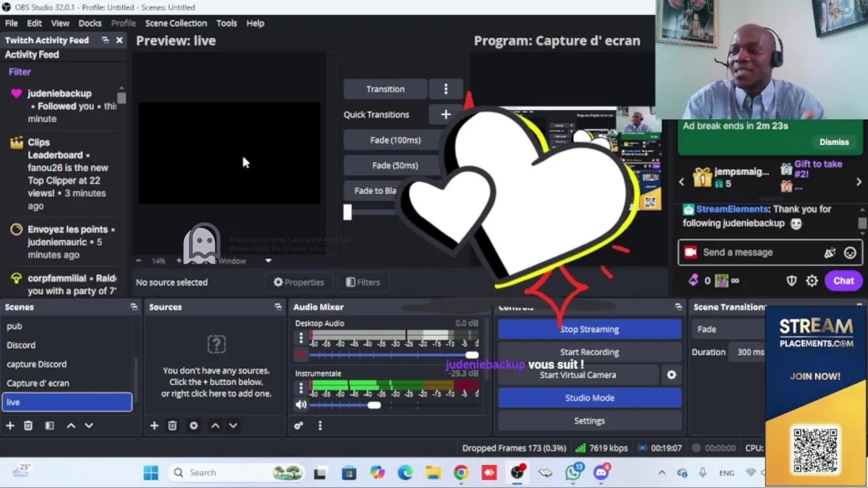This screenshot has height=488, width=868.
Task: Delete the selected scene with trash icon
Action: 28,426
